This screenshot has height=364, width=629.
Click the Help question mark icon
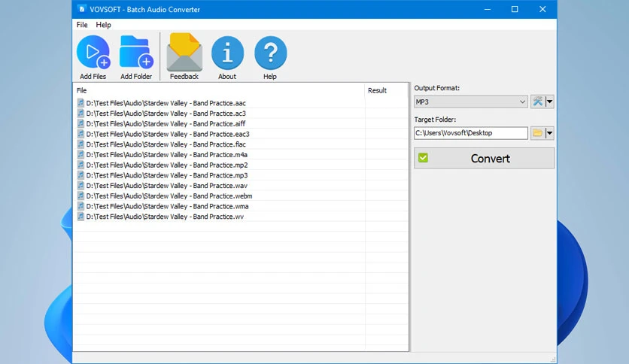(x=270, y=53)
